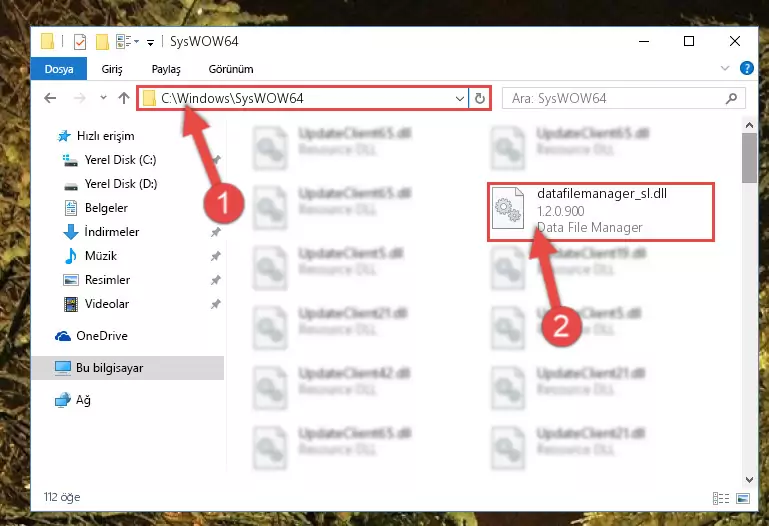Click the New folder icon in title bar

103,42
